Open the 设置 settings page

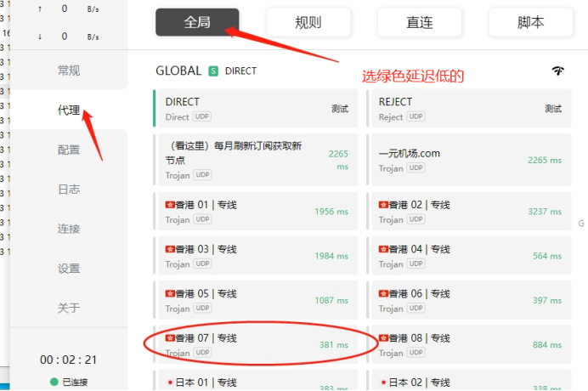pyautogui.click(x=69, y=269)
